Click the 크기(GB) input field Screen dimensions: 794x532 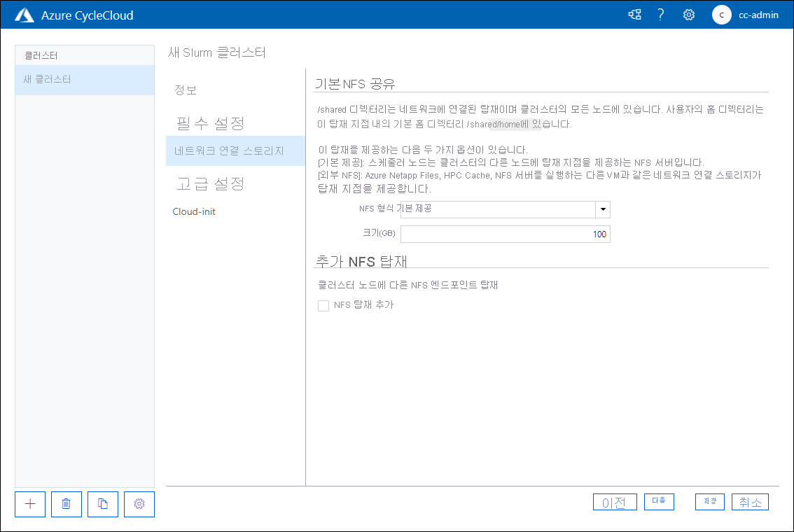pyautogui.click(x=504, y=234)
